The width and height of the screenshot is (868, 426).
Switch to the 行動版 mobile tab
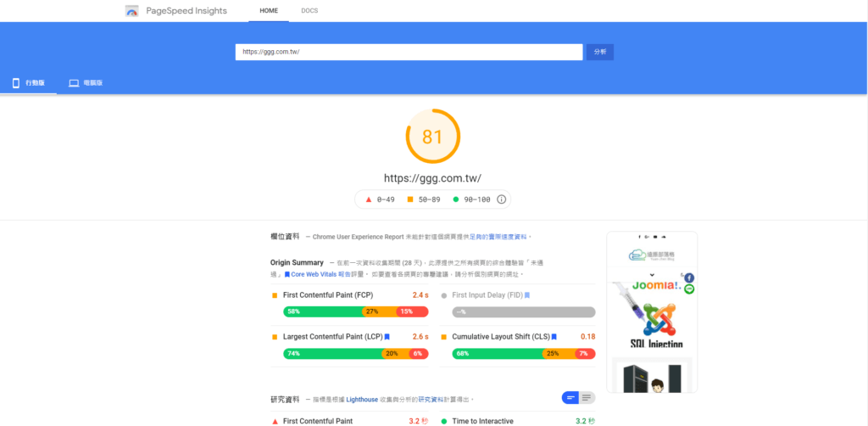pos(28,83)
